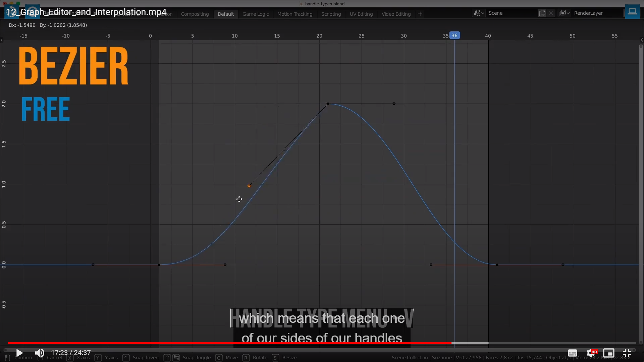Exit fullscreen mode

pyautogui.click(x=627, y=353)
